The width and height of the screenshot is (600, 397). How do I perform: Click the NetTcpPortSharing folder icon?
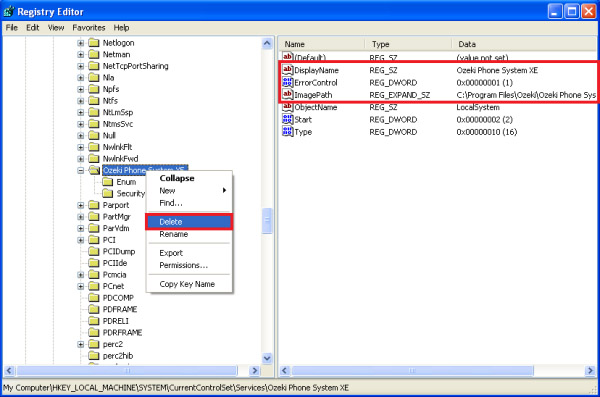tap(94, 66)
